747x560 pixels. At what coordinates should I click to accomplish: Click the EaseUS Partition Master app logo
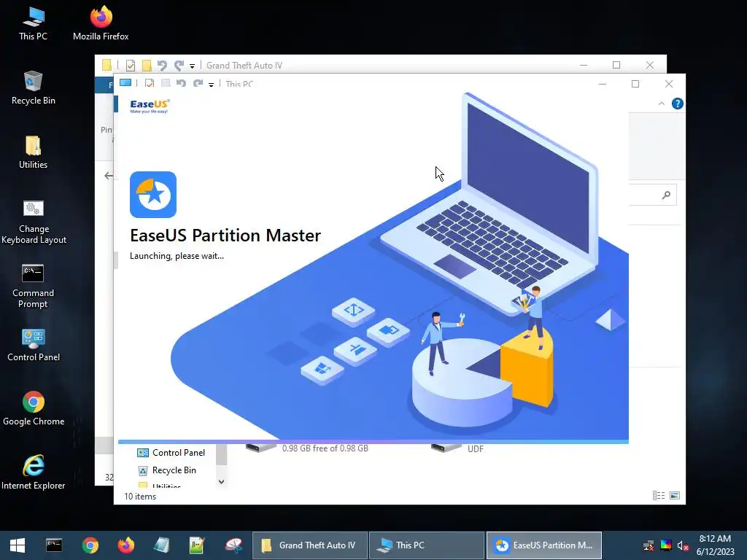point(153,195)
